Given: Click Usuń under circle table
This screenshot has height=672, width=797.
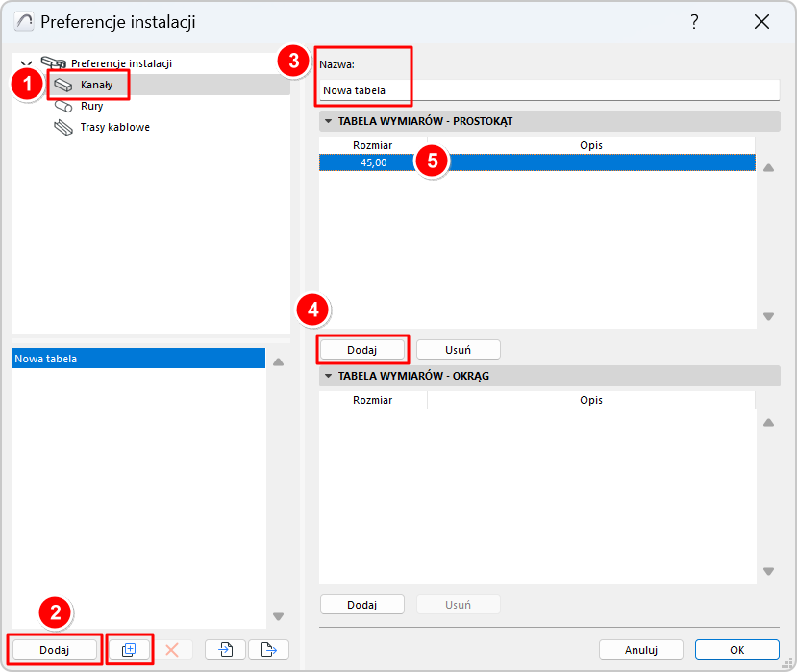Looking at the screenshot, I should coord(458,605).
